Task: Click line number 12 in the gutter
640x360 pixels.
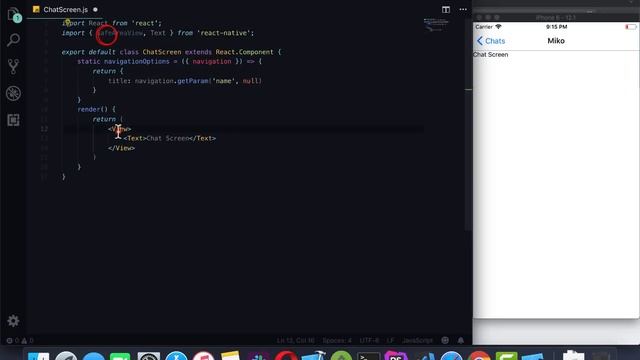Action: tap(44, 129)
